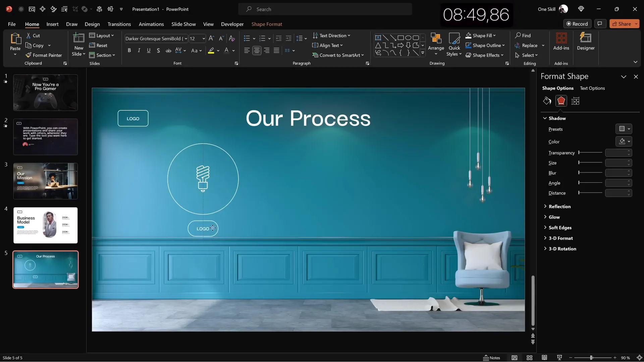Toggle bold formatting
644x362 pixels.
[x=129, y=50]
